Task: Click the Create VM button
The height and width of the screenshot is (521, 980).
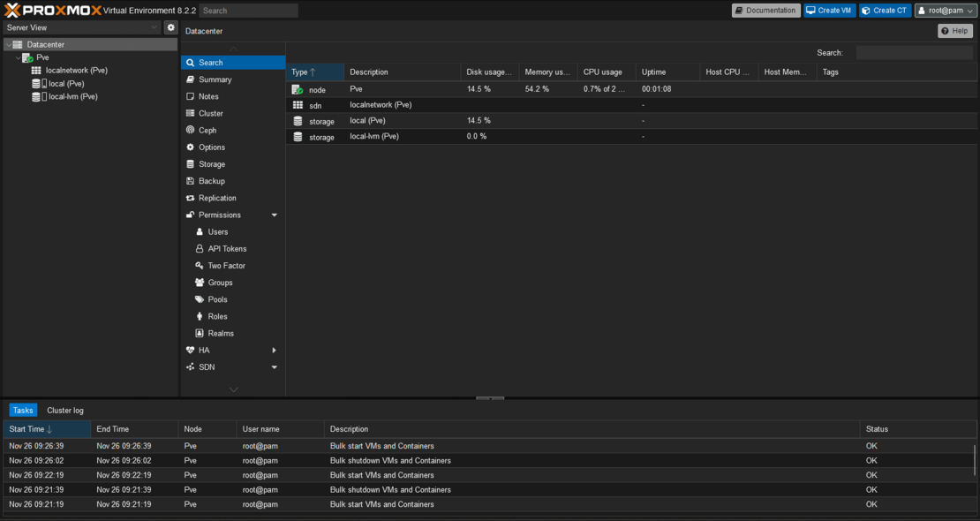Action: (x=828, y=10)
